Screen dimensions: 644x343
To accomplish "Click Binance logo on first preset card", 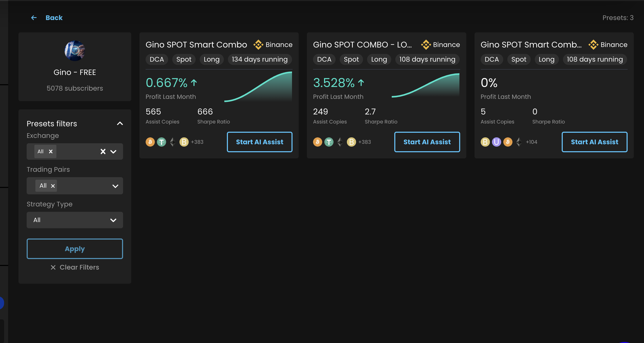I will point(258,45).
